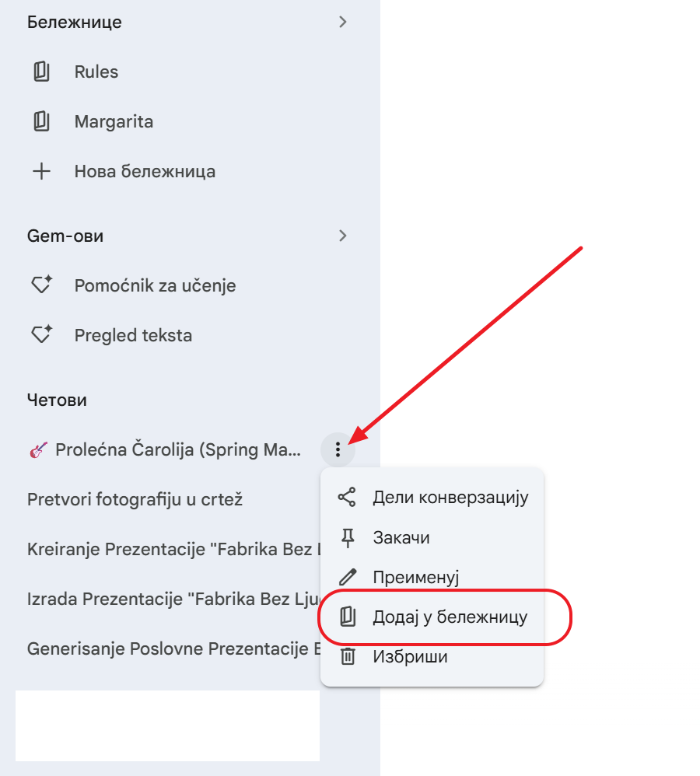Click the three-dot menu beside Prolećna Čarolija

[x=338, y=449]
